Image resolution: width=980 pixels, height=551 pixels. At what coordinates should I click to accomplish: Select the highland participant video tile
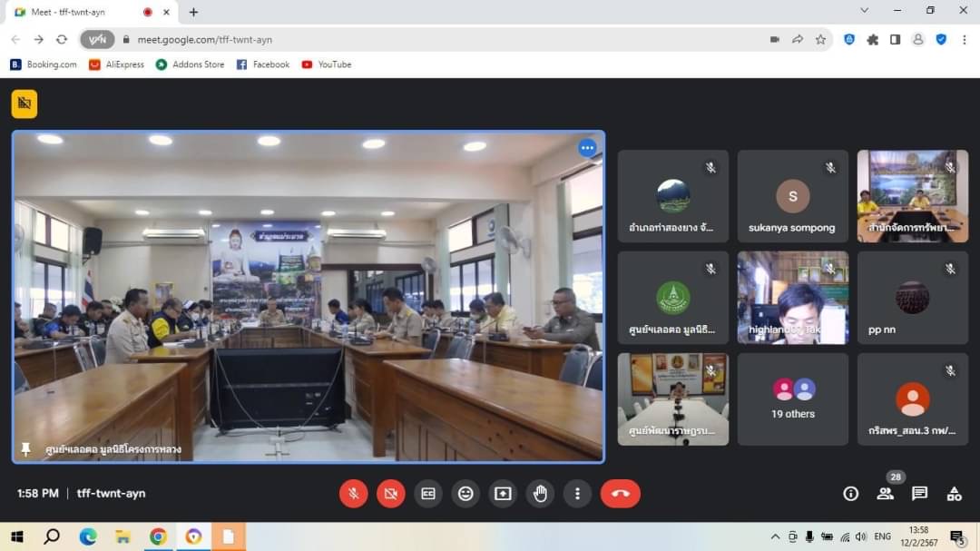point(792,298)
